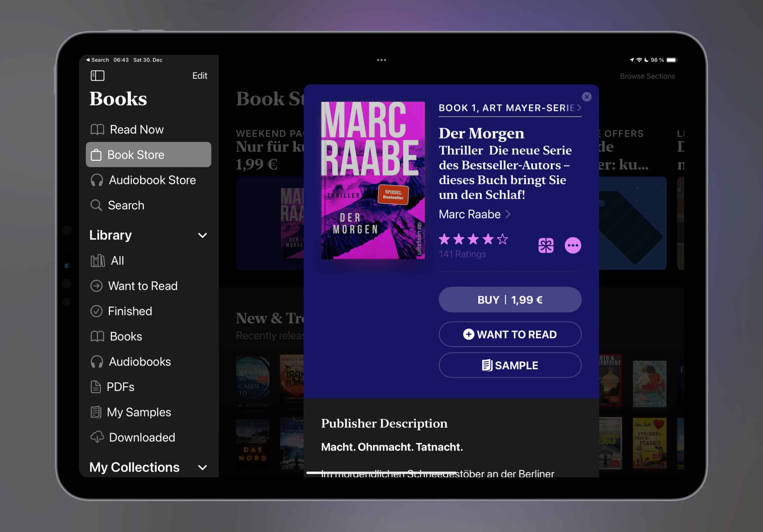
Task: Toggle the sidebar panel icon
Action: pos(97,76)
